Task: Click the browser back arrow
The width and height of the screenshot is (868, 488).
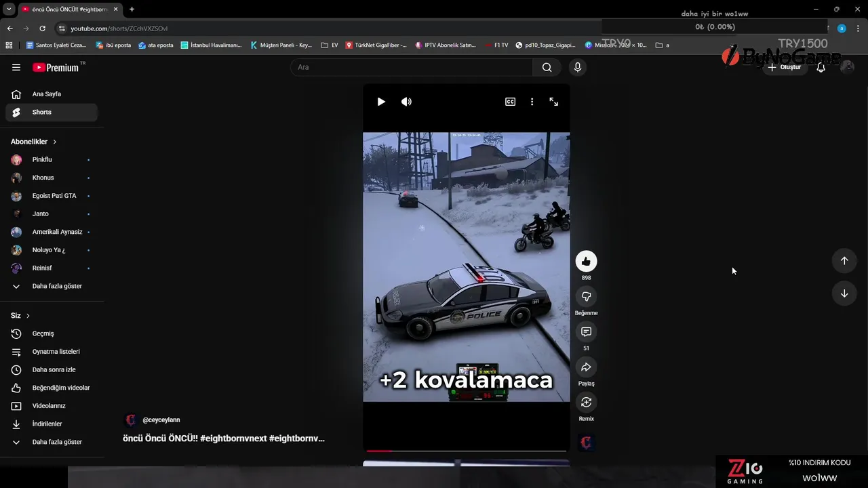Action: click(9, 28)
